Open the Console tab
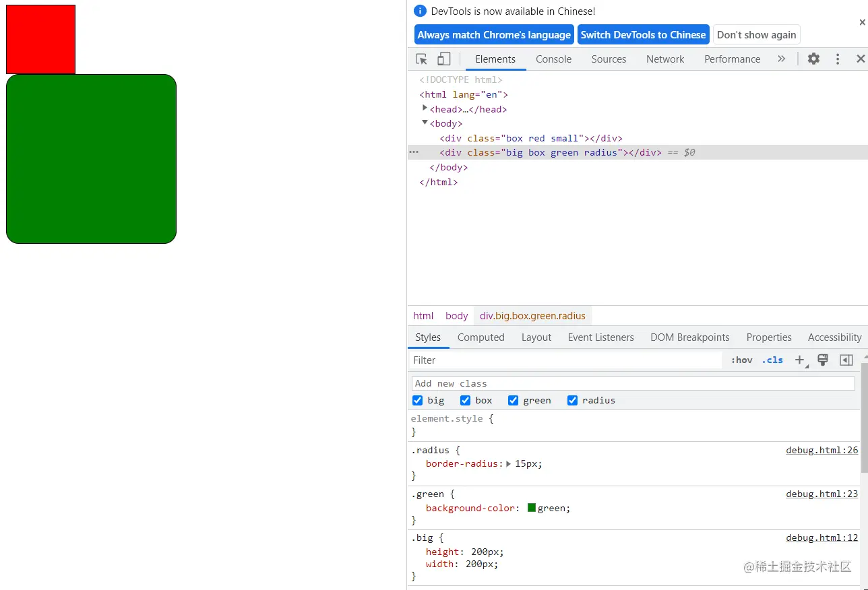The height and width of the screenshot is (590, 868). 554,59
